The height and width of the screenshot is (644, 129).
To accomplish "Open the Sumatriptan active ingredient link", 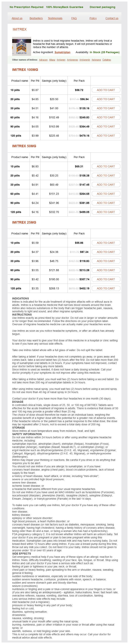I will click(x=62, y=52).
